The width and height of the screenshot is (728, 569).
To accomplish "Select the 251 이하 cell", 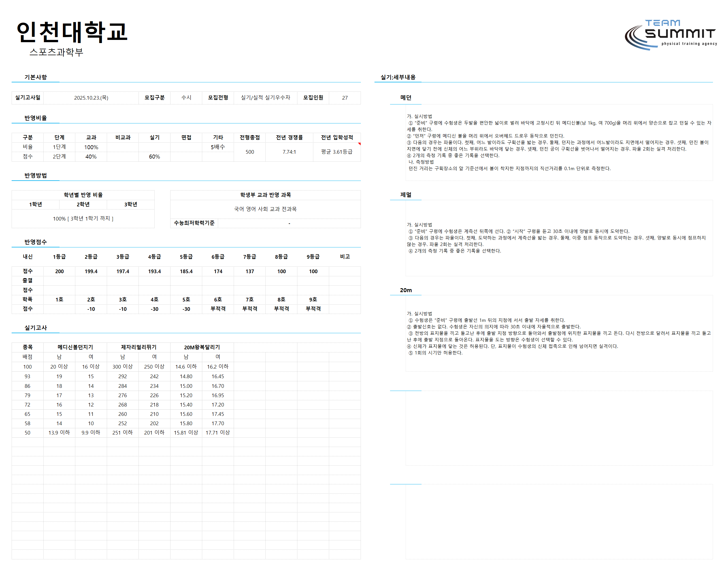I will 123,433.
